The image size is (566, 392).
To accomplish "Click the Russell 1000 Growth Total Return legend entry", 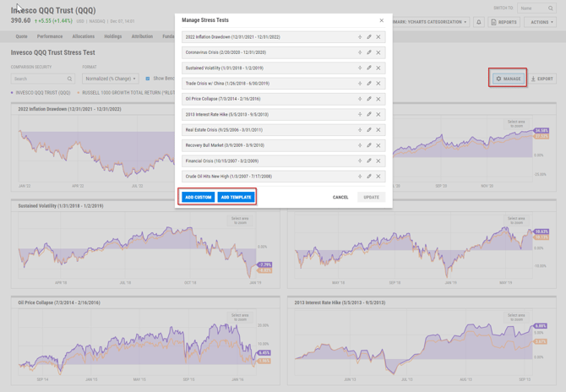I will (x=126, y=93).
